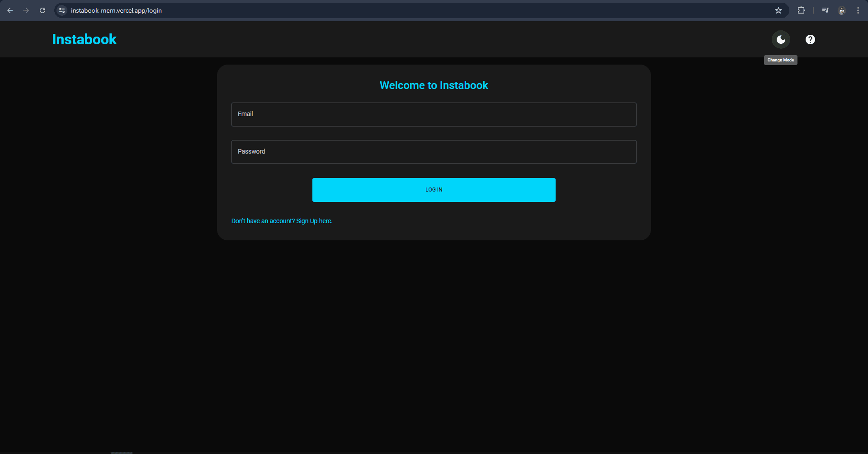The image size is (868, 454).
Task: Open the media controls icon in toolbar
Action: [826, 10]
